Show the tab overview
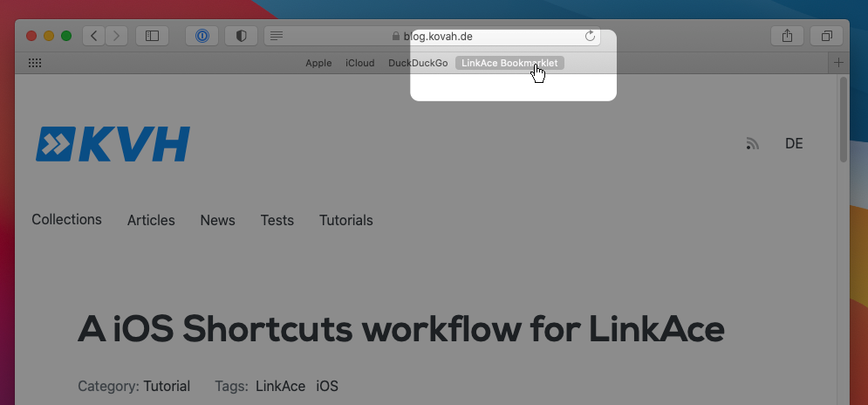 click(x=827, y=36)
